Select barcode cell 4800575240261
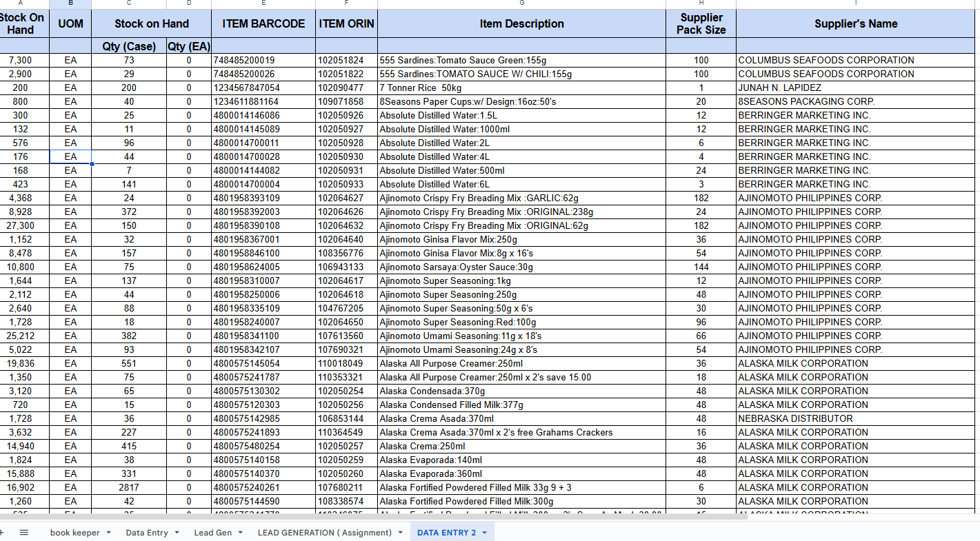 263,487
